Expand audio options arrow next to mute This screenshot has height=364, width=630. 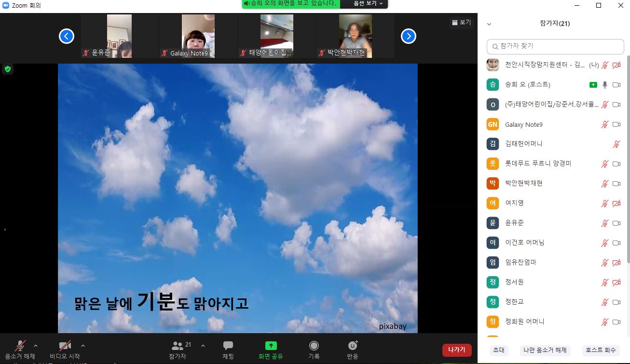point(36,345)
